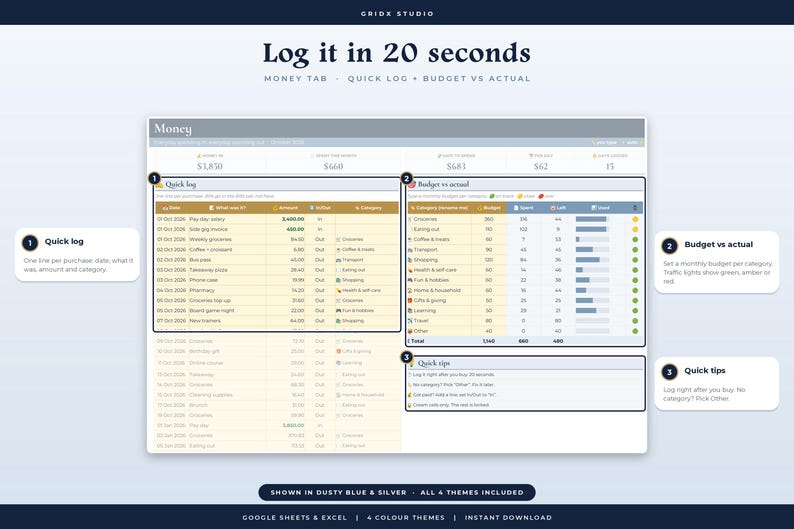Click the amber status dot for Eating out

635,229
